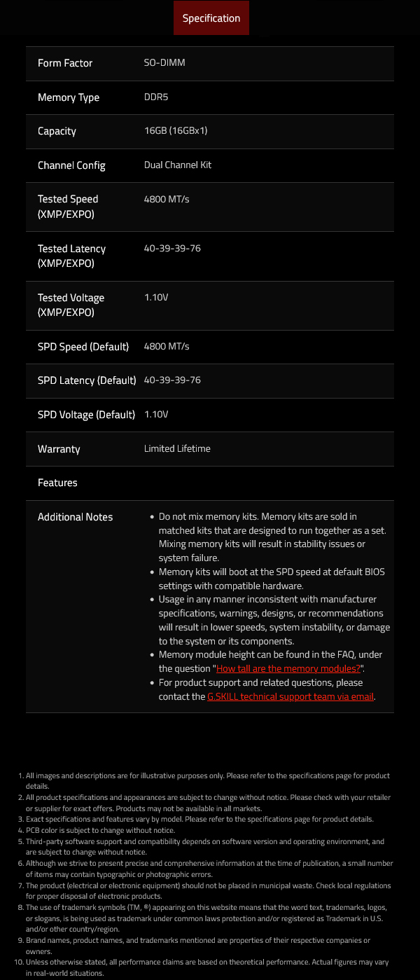This screenshot has width=420, height=980.
Task: Click the Features row label
Action: click(x=58, y=482)
